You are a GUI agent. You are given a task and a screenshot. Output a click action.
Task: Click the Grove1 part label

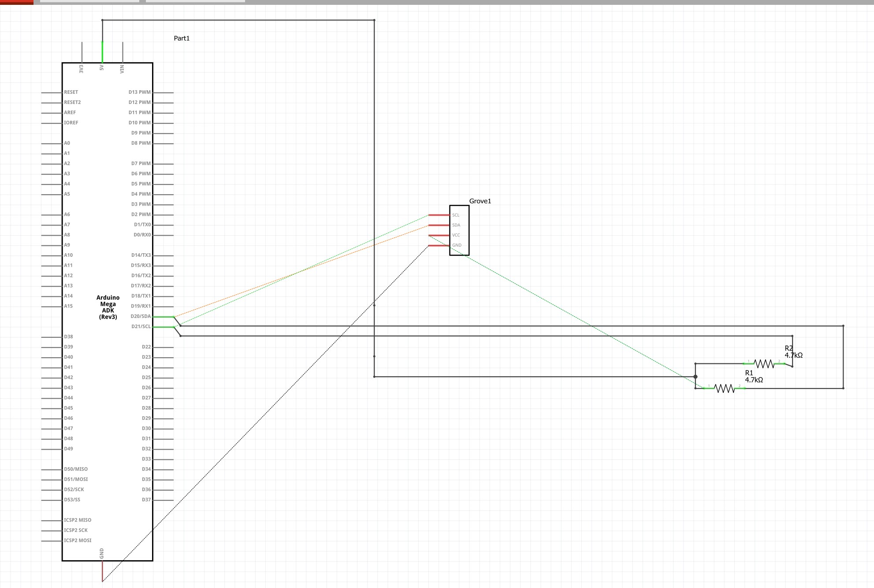click(480, 201)
